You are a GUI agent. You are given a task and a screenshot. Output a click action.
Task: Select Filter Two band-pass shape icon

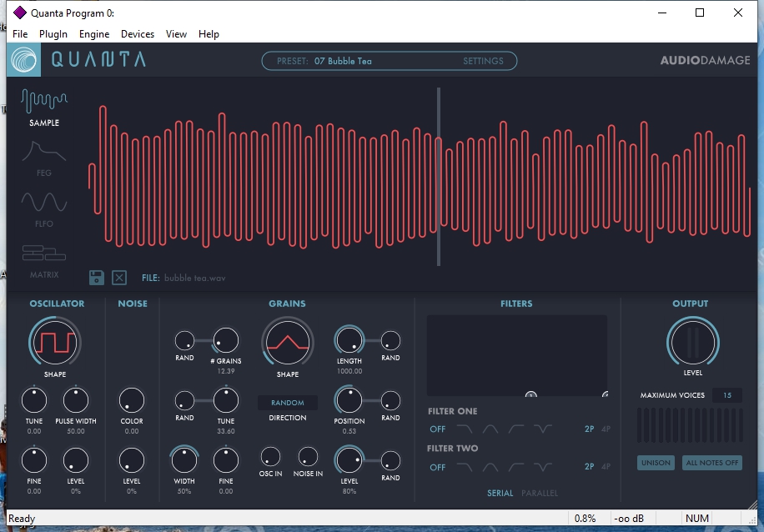(490, 467)
